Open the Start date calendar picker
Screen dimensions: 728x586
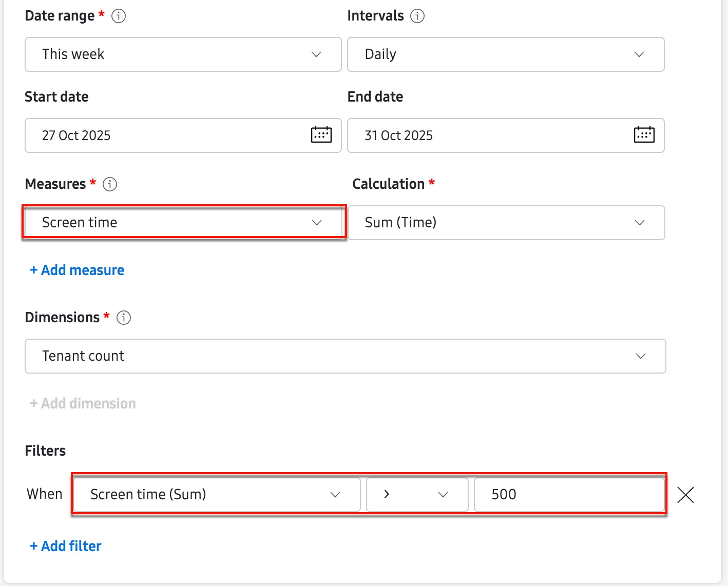click(320, 134)
